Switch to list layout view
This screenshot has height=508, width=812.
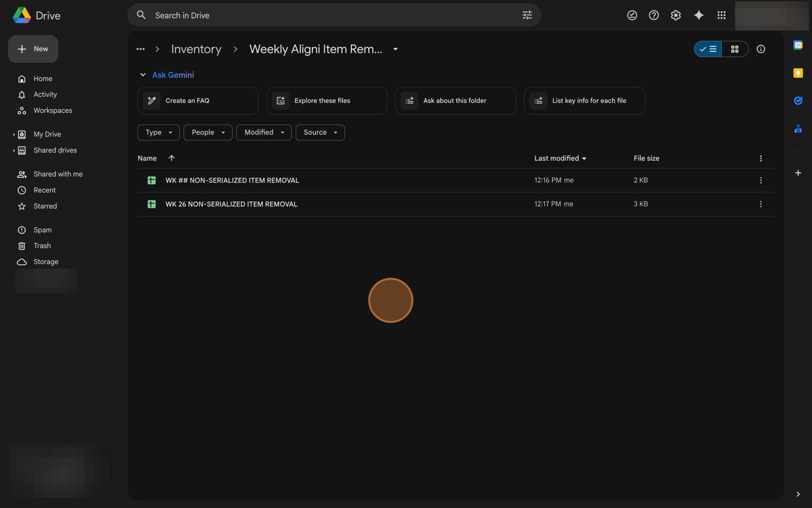coord(708,49)
